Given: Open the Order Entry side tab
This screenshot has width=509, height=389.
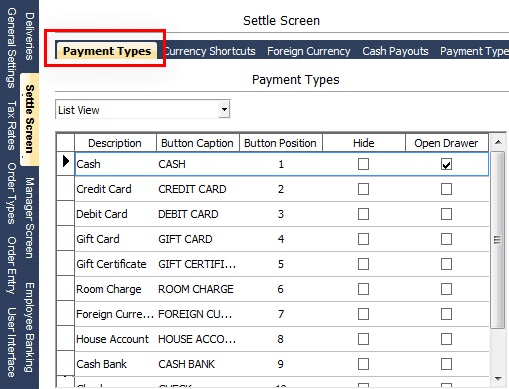Looking at the screenshot, I should [x=11, y=265].
